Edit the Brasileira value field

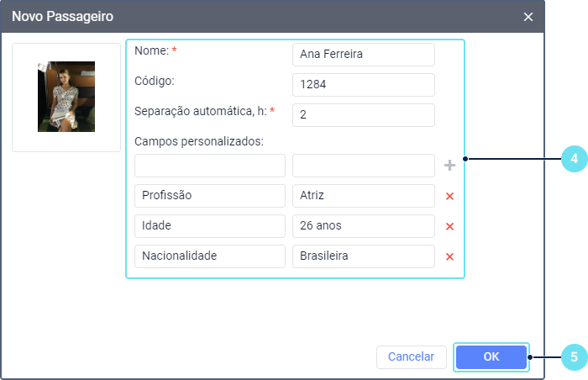(364, 256)
